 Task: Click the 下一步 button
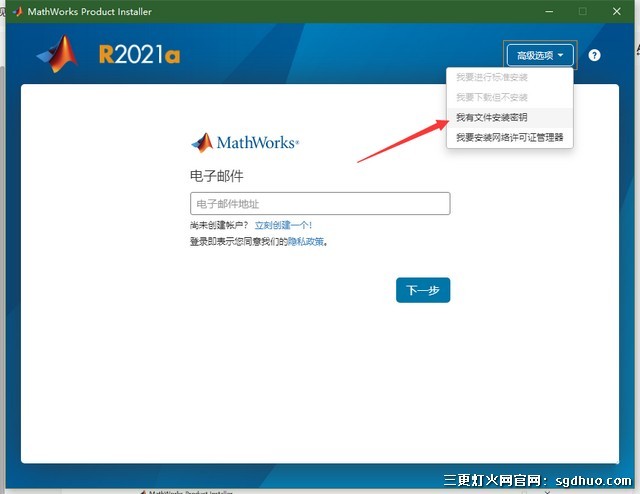423,290
